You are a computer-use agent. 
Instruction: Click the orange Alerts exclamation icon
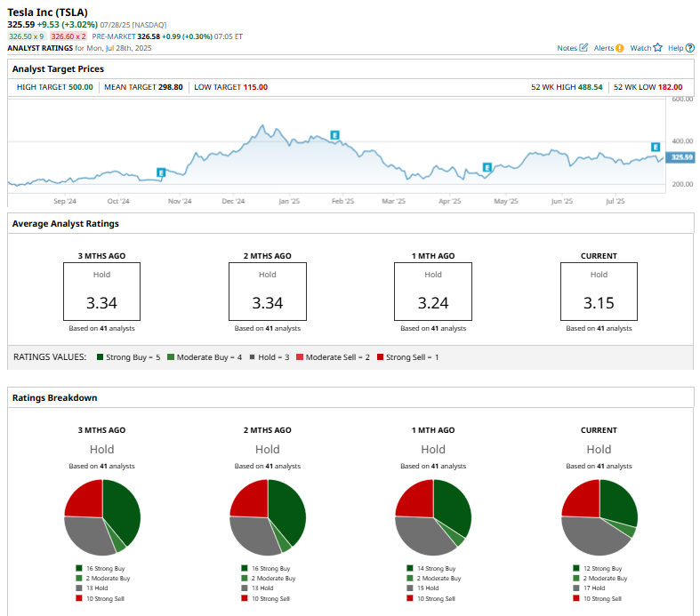(619, 48)
